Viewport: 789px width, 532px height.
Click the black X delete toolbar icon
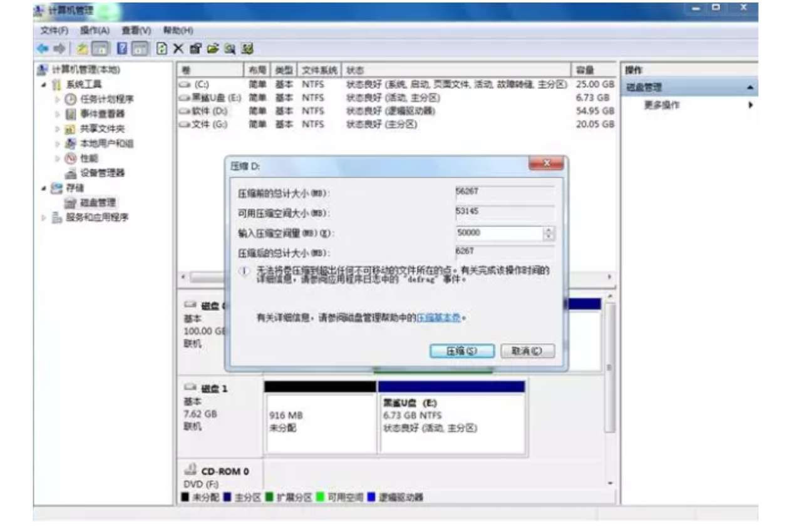coord(178,49)
